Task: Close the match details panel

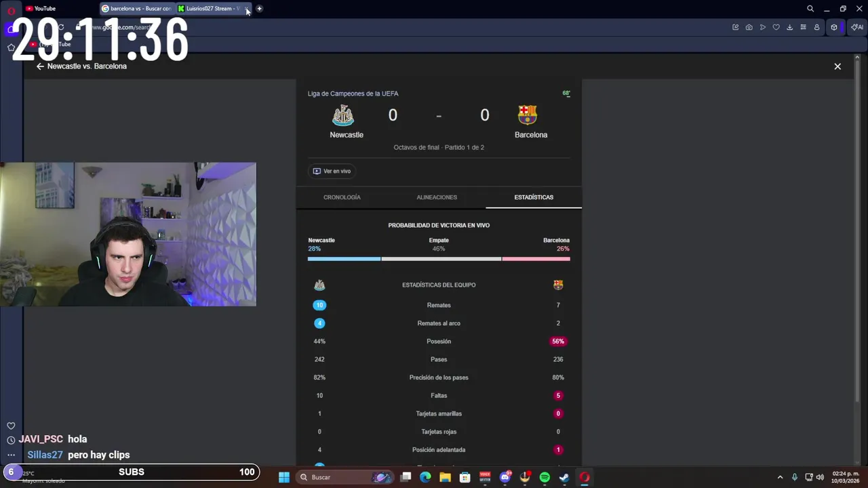Action: click(x=837, y=66)
